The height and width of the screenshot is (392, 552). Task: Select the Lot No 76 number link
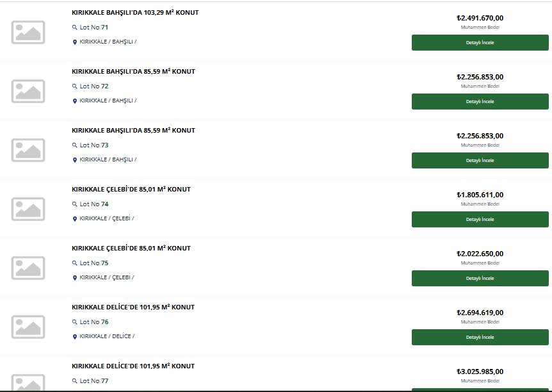pyautogui.click(x=104, y=322)
